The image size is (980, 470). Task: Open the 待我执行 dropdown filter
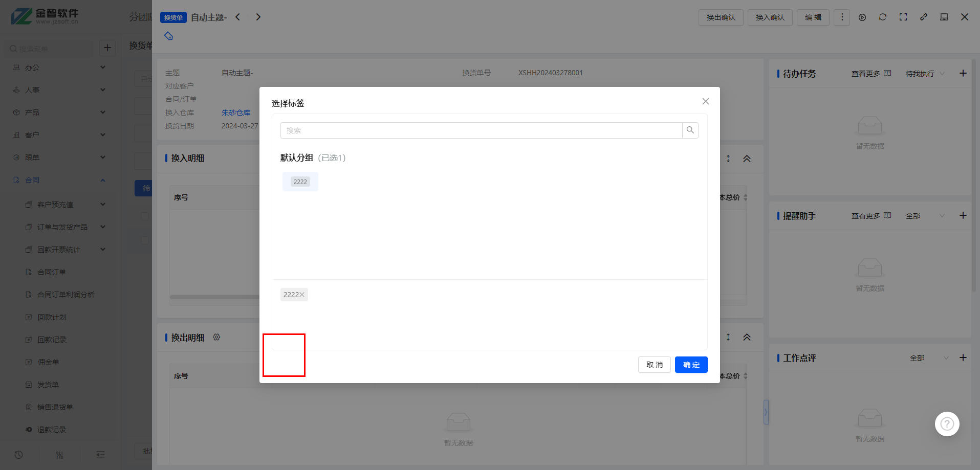(x=925, y=74)
